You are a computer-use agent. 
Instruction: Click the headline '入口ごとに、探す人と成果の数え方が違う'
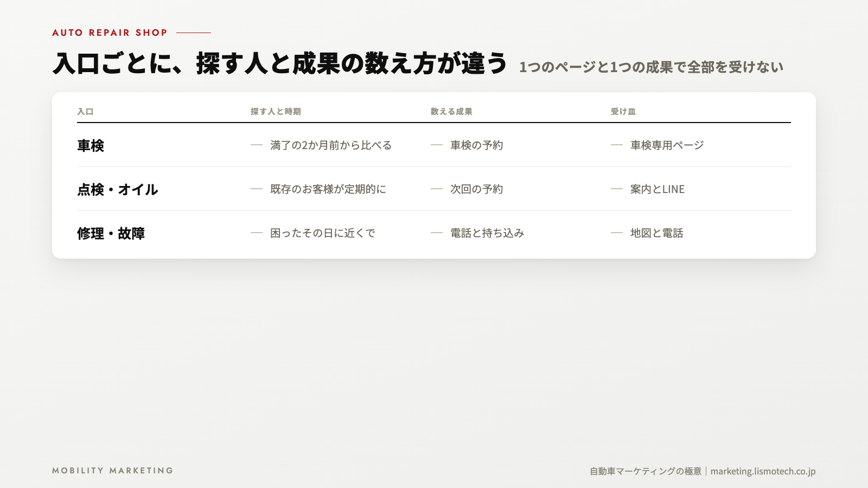pos(280,63)
